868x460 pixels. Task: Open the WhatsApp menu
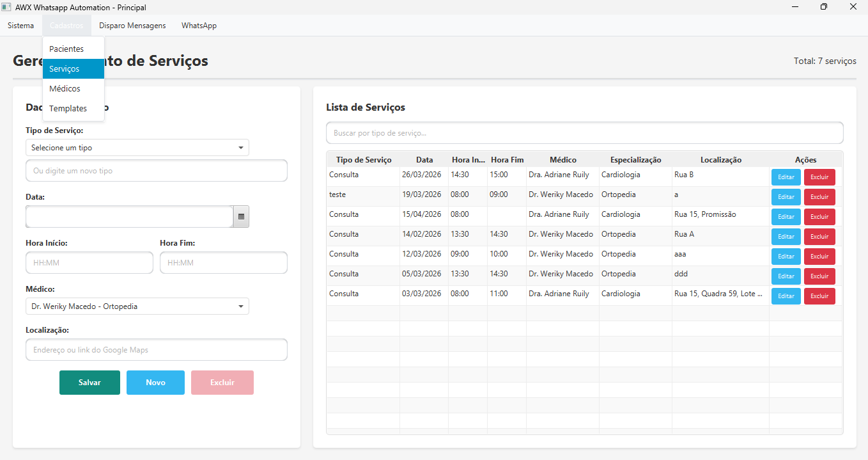(199, 26)
